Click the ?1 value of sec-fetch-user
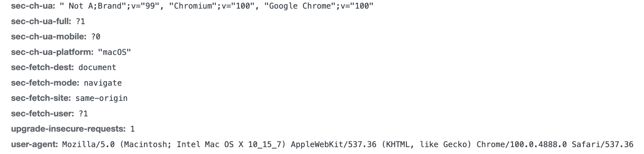This screenshot has height=154, width=644. [x=83, y=114]
